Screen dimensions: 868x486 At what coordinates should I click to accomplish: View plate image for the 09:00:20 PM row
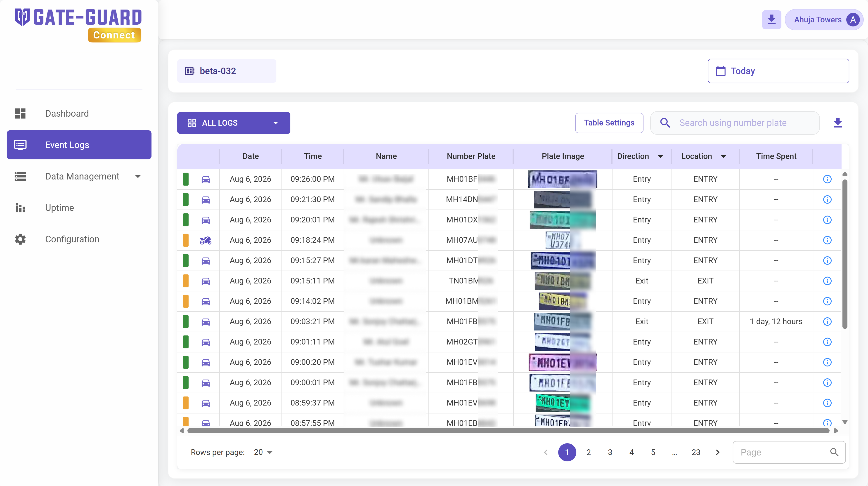[563, 362]
